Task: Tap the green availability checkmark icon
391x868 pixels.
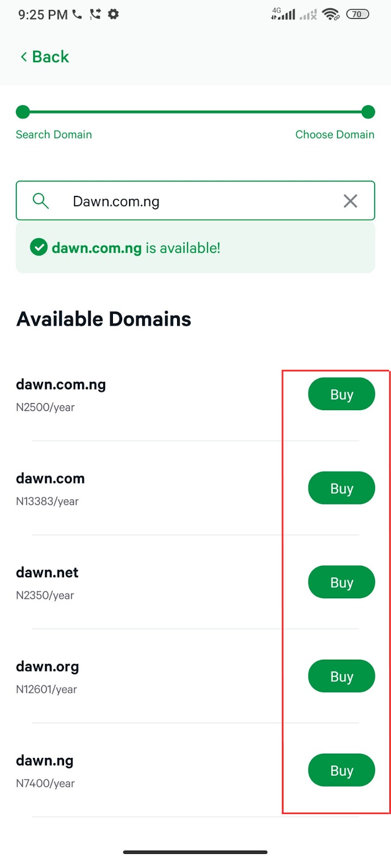Action: (x=39, y=248)
